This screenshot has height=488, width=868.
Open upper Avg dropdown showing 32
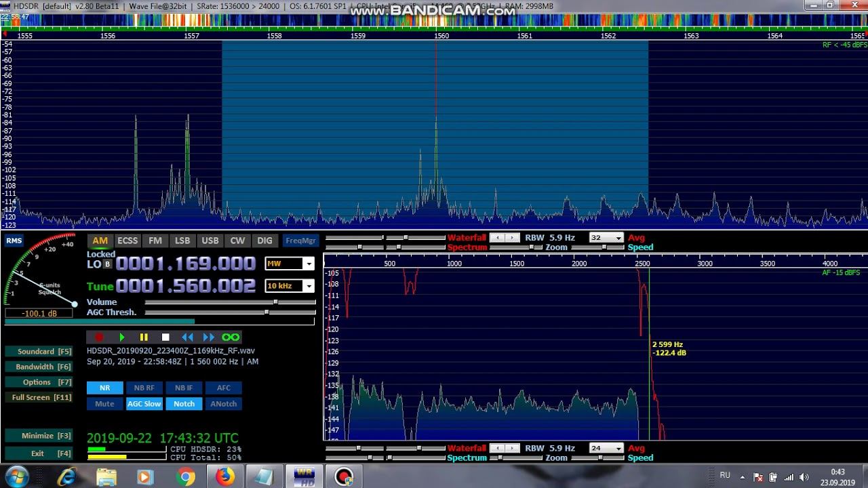606,238
